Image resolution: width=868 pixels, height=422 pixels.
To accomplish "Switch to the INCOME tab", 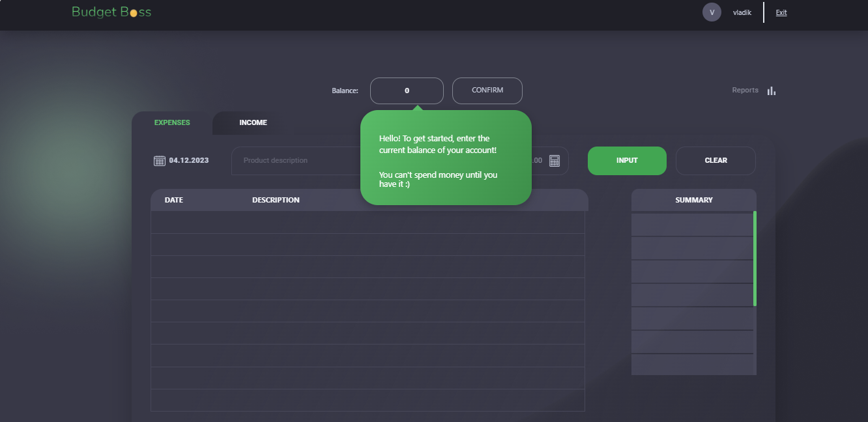I will click(253, 123).
